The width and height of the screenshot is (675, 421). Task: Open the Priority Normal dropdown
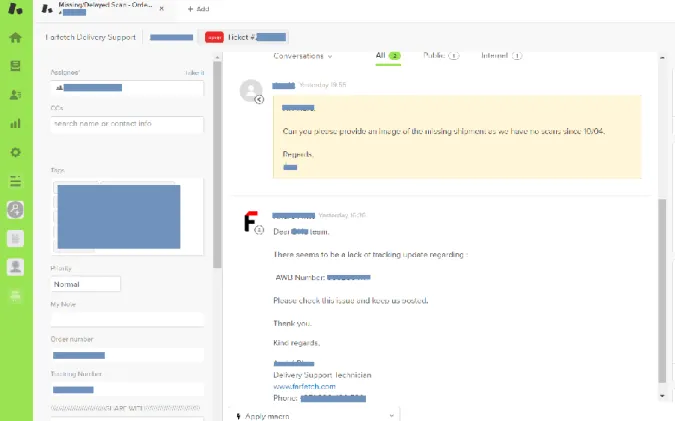click(86, 284)
